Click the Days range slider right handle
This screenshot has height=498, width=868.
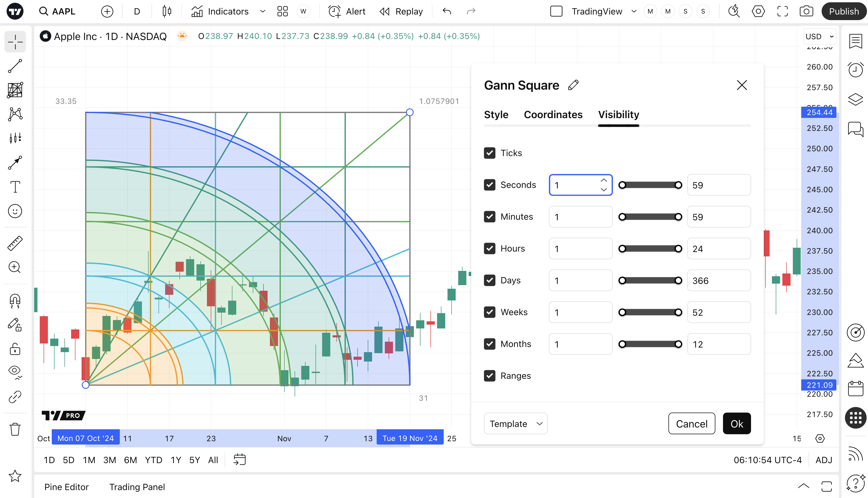(678, 281)
